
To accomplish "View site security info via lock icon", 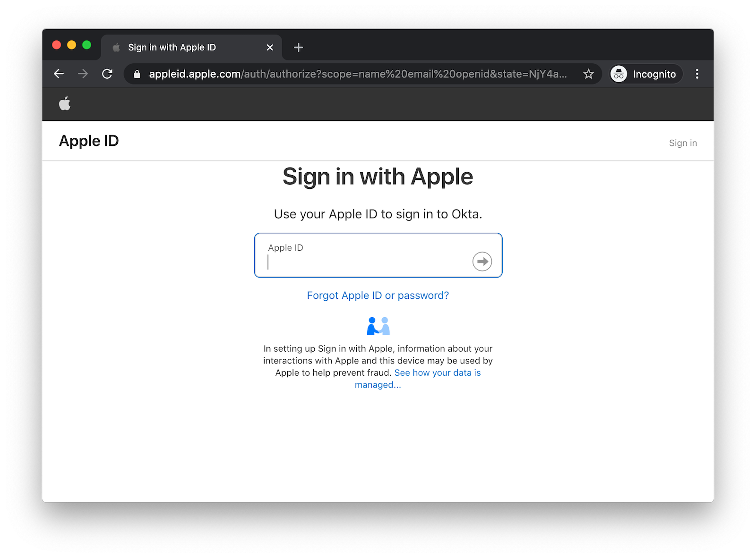I will click(137, 74).
